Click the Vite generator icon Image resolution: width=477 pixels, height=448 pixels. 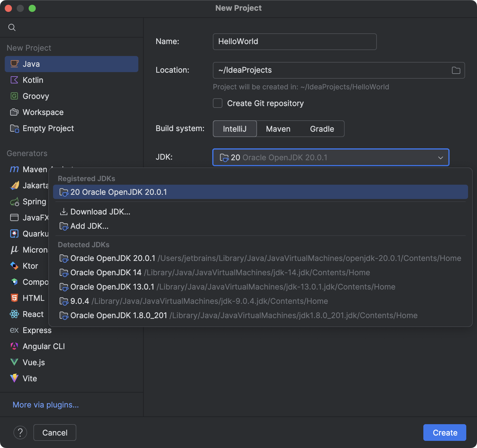pyautogui.click(x=14, y=378)
